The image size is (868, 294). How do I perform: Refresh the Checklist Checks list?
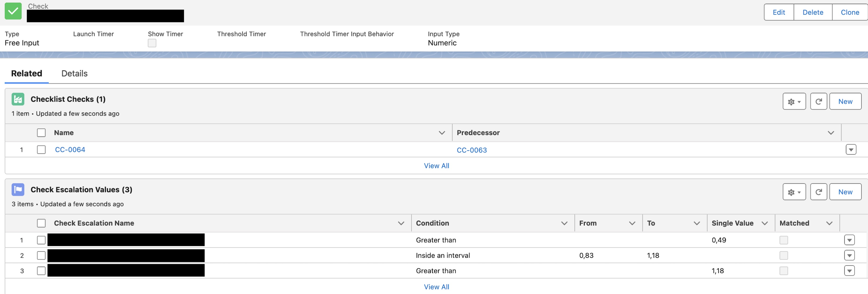[818, 102]
